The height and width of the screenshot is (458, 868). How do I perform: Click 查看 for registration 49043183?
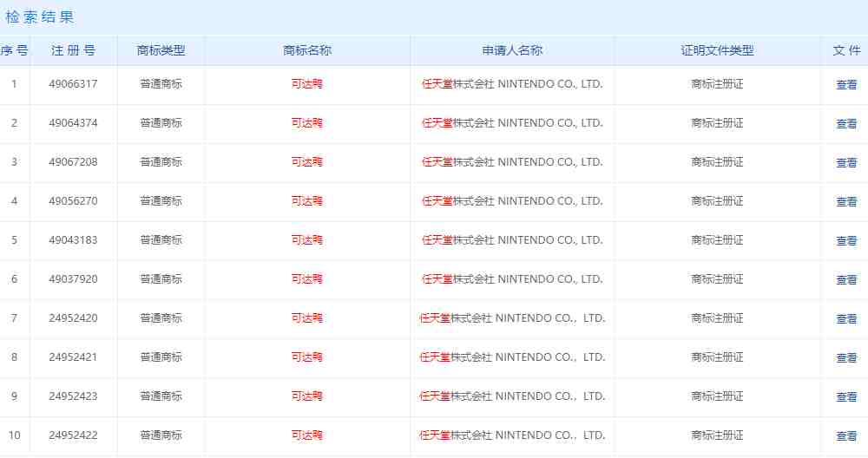(846, 241)
